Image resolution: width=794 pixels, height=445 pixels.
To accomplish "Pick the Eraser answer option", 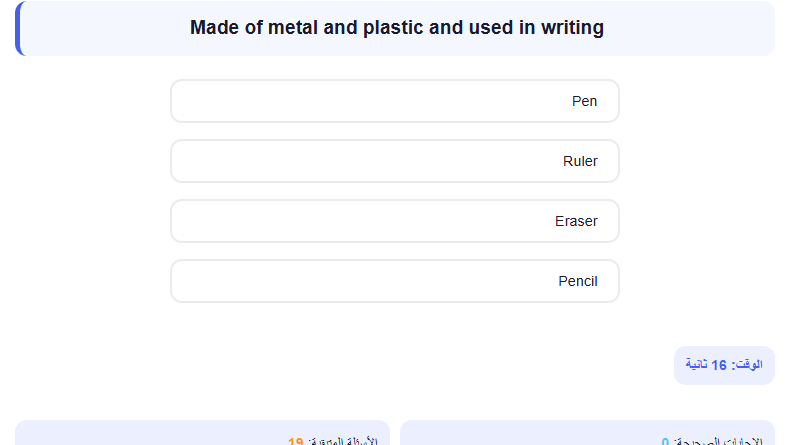I will pos(394,221).
